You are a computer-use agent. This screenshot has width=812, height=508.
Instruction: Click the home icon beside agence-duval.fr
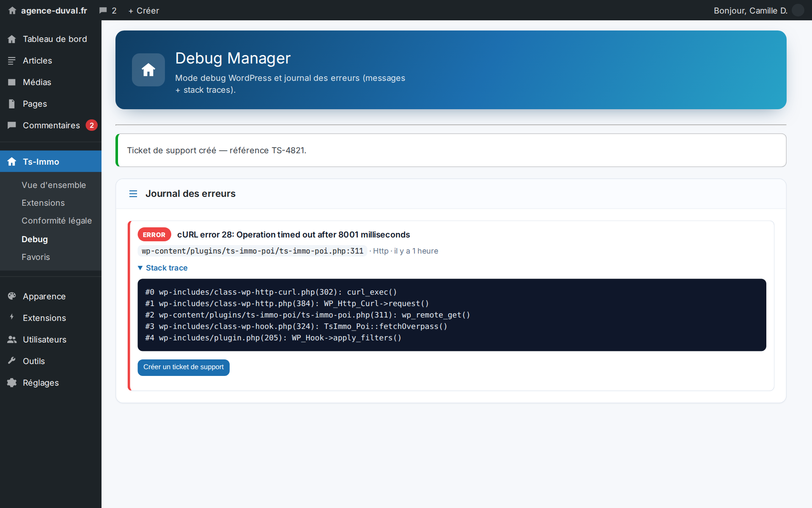pos(12,11)
